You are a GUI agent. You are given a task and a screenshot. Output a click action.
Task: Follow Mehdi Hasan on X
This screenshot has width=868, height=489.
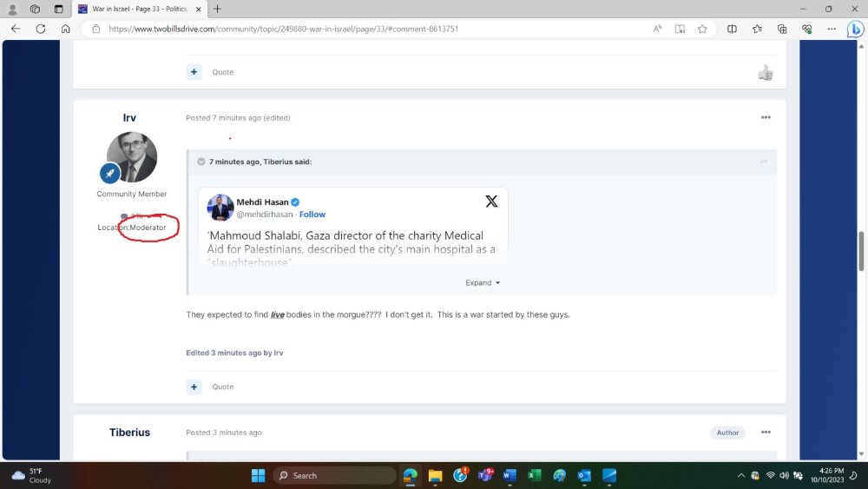(312, 215)
